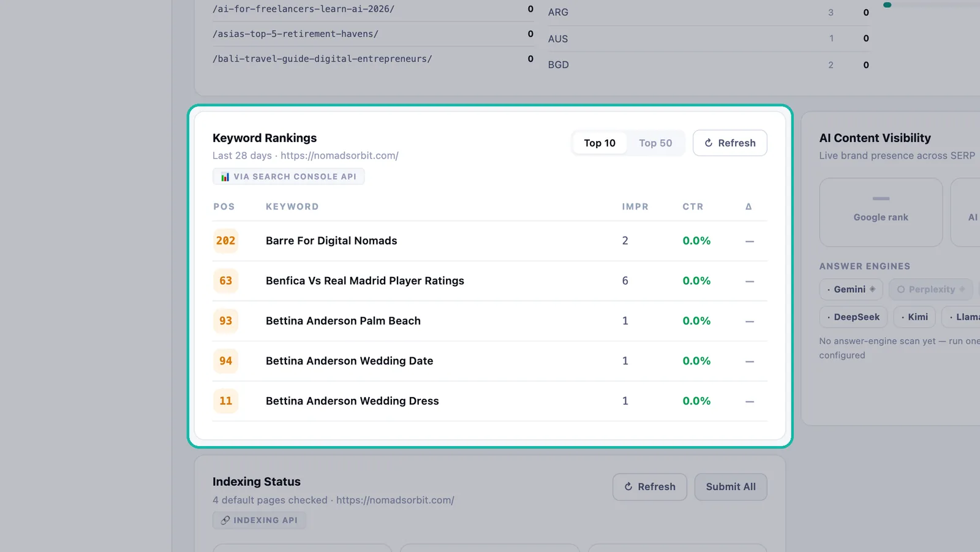Click the CTR column header
This screenshot has width=980, height=552.
tap(693, 206)
